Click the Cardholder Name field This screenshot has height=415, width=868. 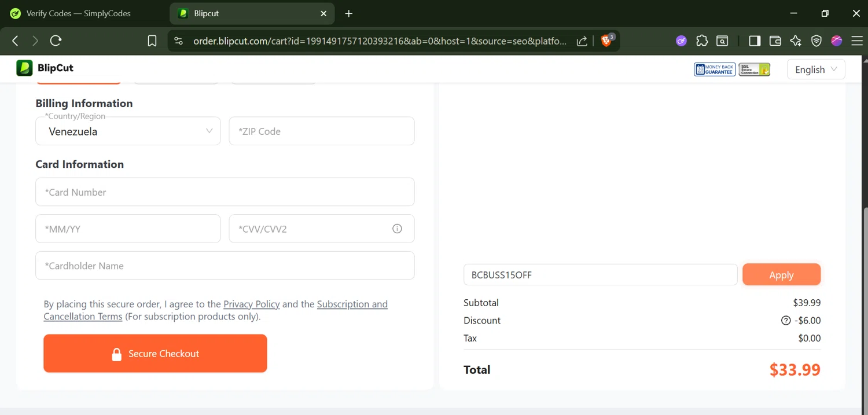(x=225, y=266)
